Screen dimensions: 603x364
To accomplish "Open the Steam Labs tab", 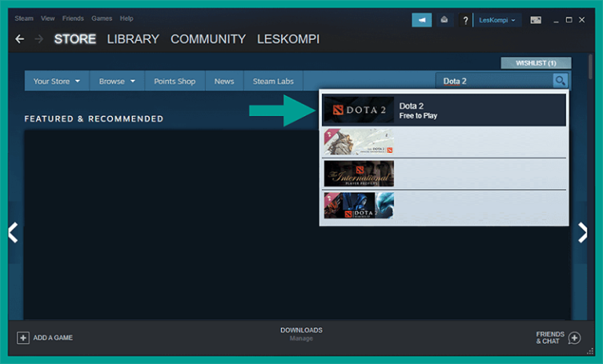I will [273, 81].
